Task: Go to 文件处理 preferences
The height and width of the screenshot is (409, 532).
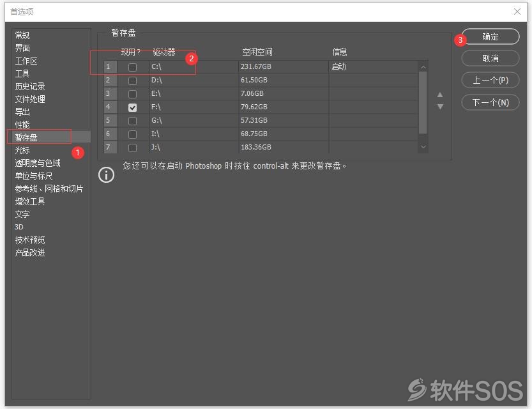Action: coord(30,99)
